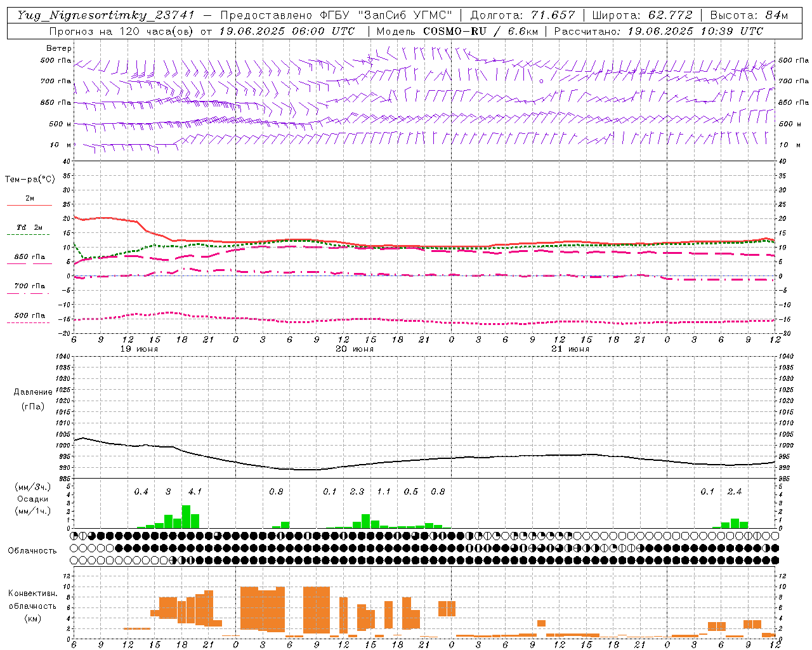Click the 2.4 precipitation amount

pyautogui.click(x=734, y=491)
